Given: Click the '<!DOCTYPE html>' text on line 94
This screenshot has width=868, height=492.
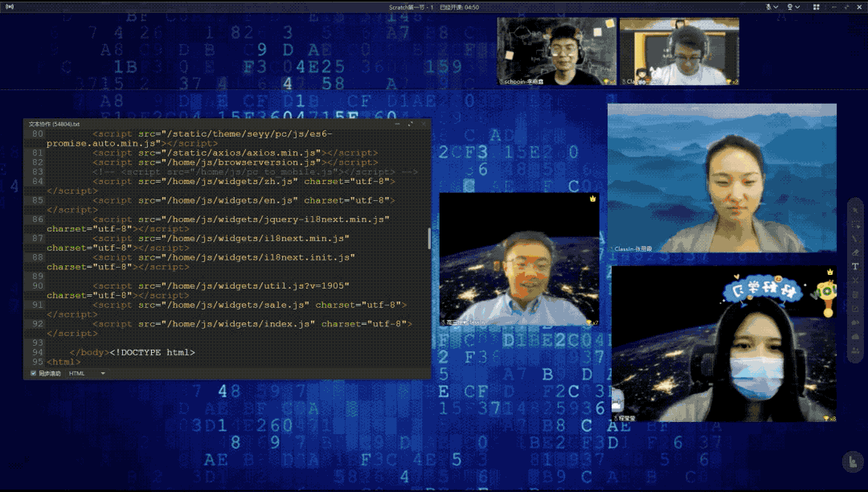Looking at the screenshot, I should 152,352.
